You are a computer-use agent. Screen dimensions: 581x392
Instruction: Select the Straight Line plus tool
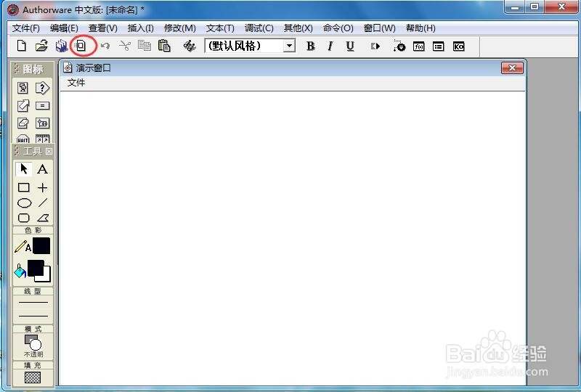pyautogui.click(x=43, y=187)
